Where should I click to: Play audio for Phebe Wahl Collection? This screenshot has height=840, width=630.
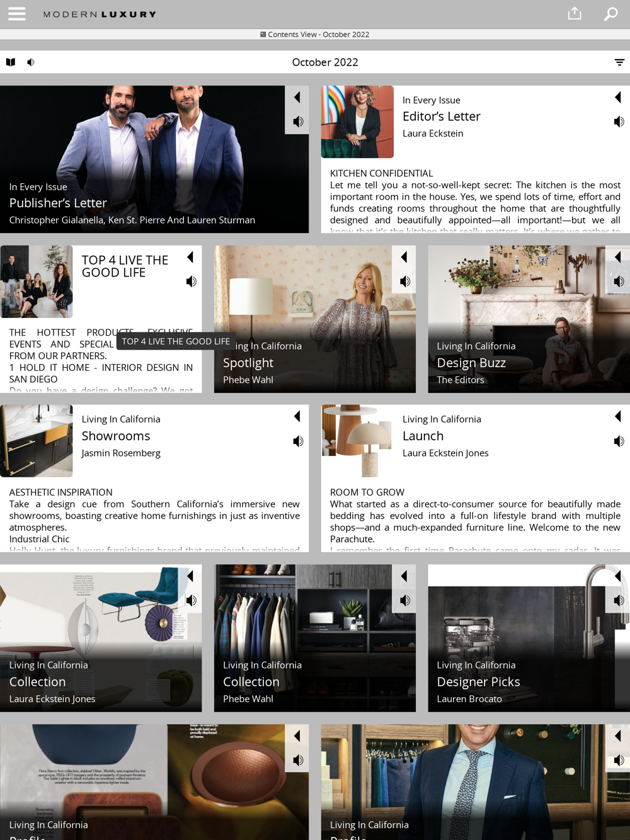tap(405, 601)
